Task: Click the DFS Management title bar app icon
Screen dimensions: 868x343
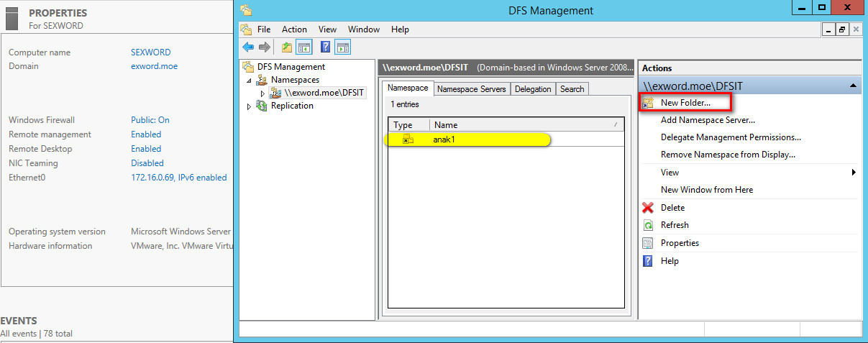Action: [247, 9]
